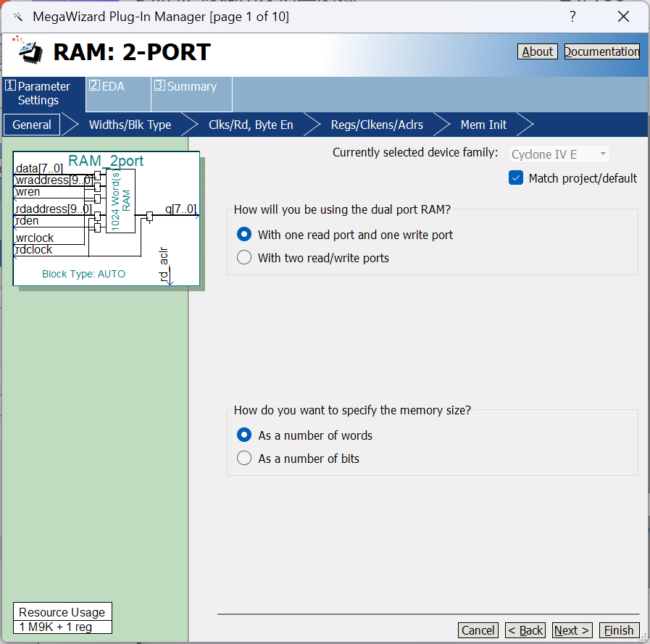Select As a number of words option
Image resolution: width=650 pixels, height=644 pixels.
point(244,435)
